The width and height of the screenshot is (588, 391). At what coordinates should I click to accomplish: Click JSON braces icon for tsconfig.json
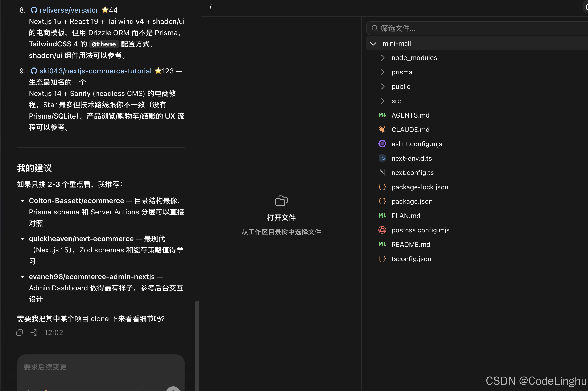pyautogui.click(x=382, y=259)
